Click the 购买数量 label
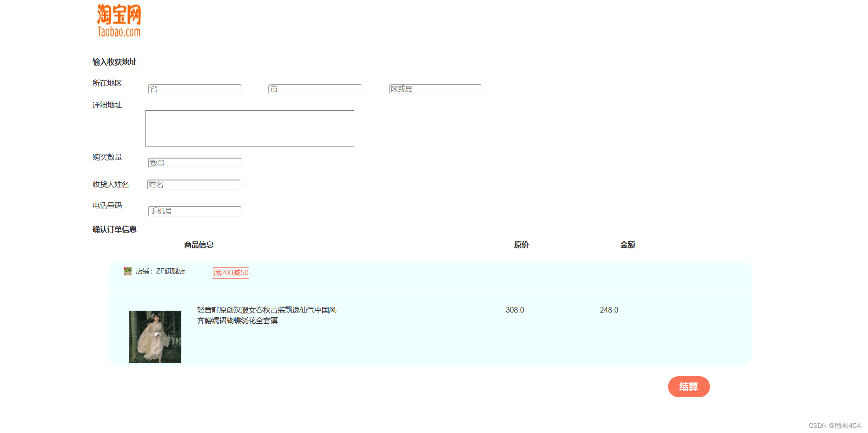The image size is (868, 433). (107, 157)
